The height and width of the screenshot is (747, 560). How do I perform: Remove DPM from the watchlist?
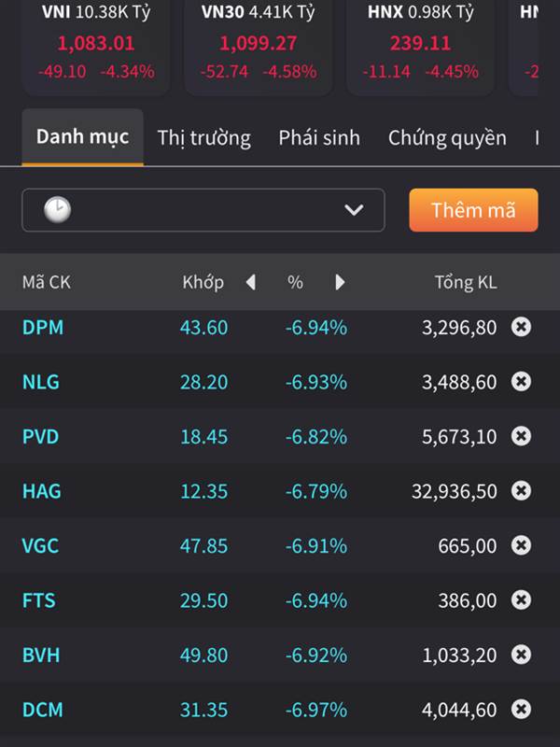521,327
